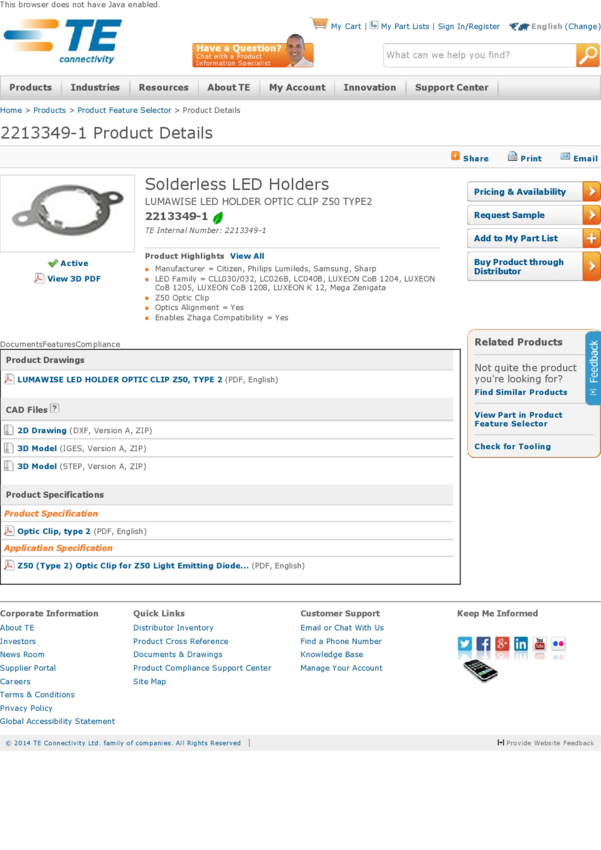Open the My Account menu
Screen dimensions: 601x850
tap(298, 87)
